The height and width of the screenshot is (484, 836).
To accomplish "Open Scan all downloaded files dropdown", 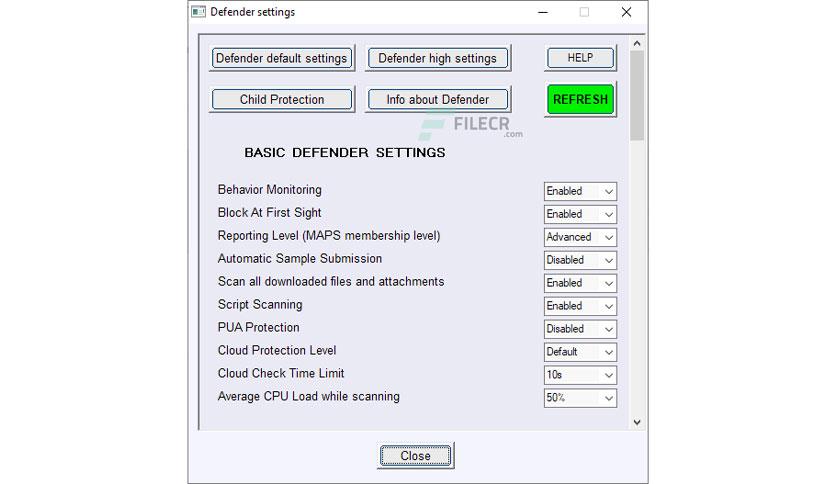I will coord(580,283).
